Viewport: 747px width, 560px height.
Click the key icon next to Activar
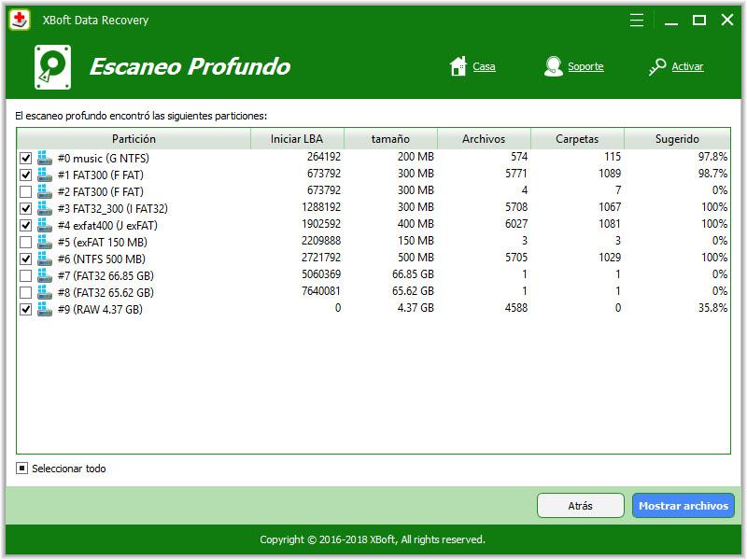pyautogui.click(x=657, y=66)
